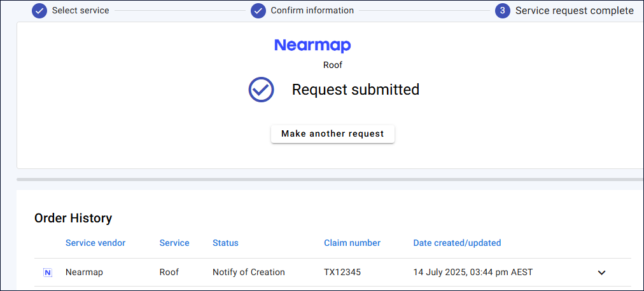This screenshot has height=291, width=644.
Task: Select the Select service step label
Action: 80,11
